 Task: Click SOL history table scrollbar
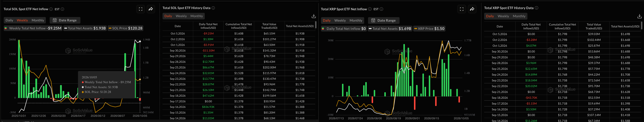click(316, 25)
